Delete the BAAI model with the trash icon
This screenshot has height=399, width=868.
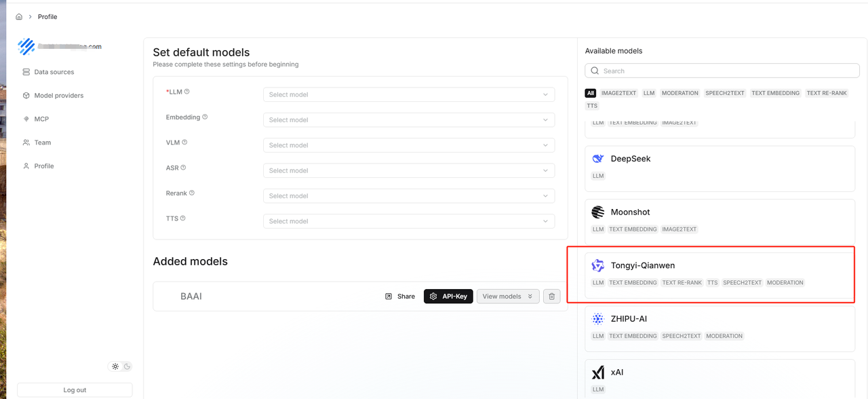552,297
